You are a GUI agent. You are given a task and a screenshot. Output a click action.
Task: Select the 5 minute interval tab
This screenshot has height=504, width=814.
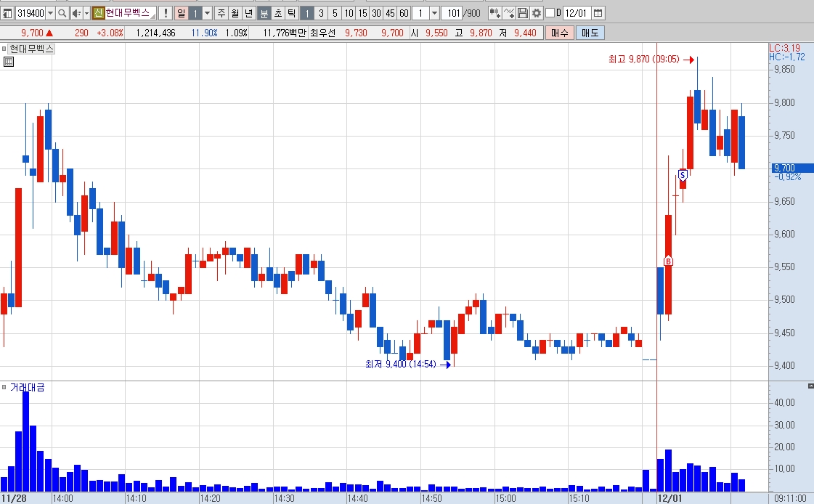pyautogui.click(x=335, y=13)
